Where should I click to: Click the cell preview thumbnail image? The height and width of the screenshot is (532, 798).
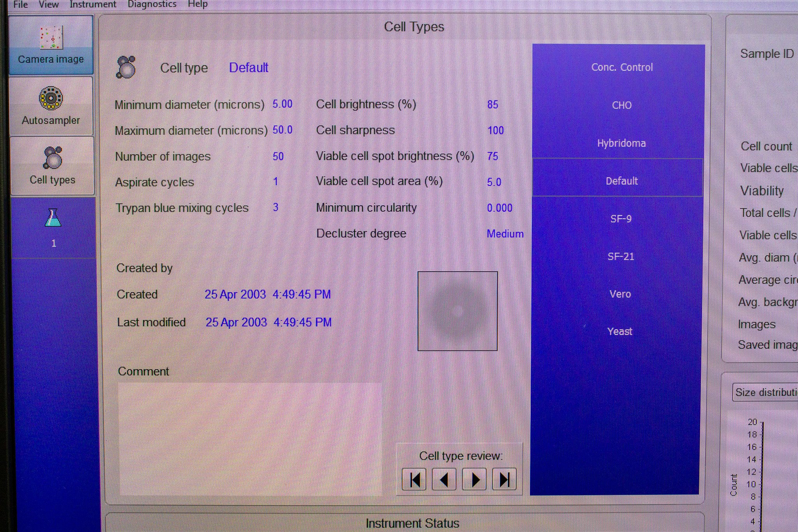point(457,311)
